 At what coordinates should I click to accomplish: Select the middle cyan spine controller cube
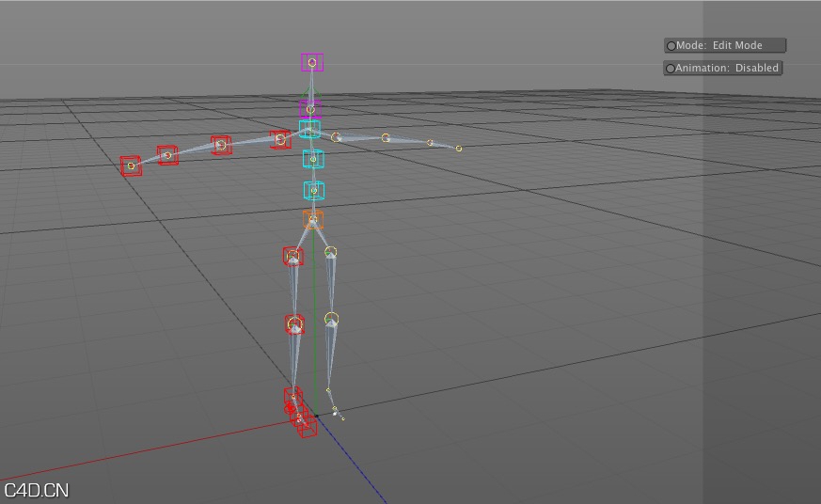tap(313, 159)
